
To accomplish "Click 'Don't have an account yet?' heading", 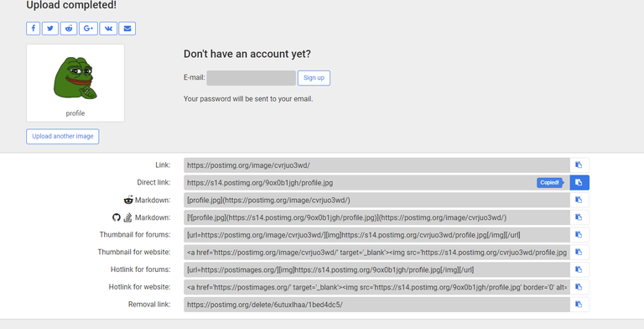I will 247,54.
